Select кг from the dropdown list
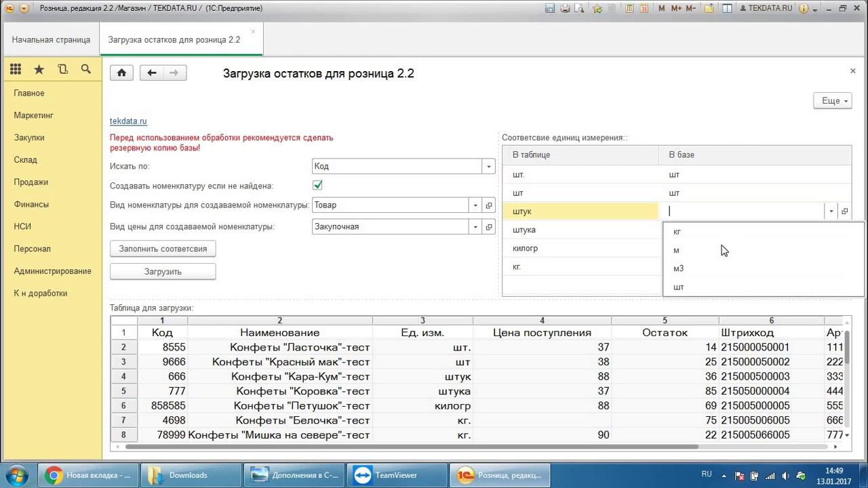Image resolution: width=868 pixels, height=488 pixels. [764, 232]
